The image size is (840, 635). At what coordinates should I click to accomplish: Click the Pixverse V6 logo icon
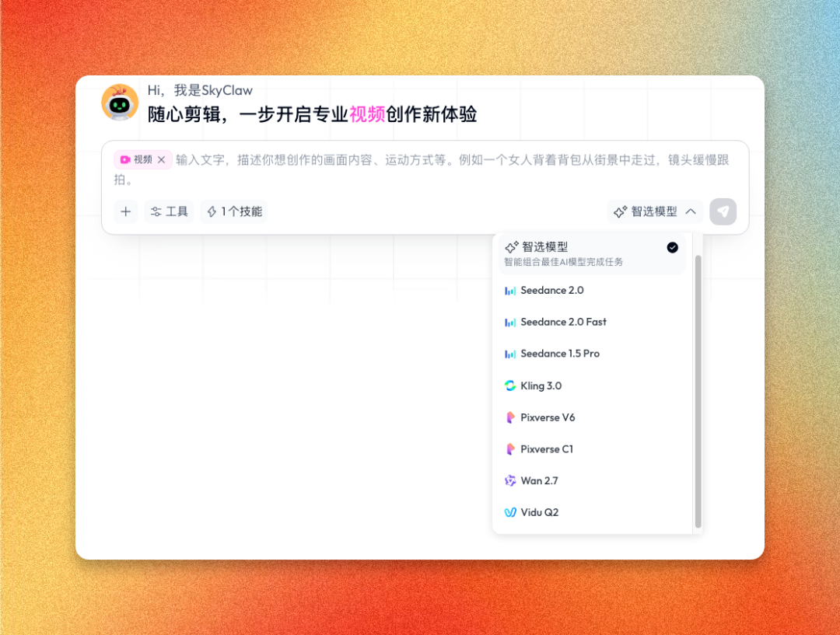pyautogui.click(x=510, y=417)
